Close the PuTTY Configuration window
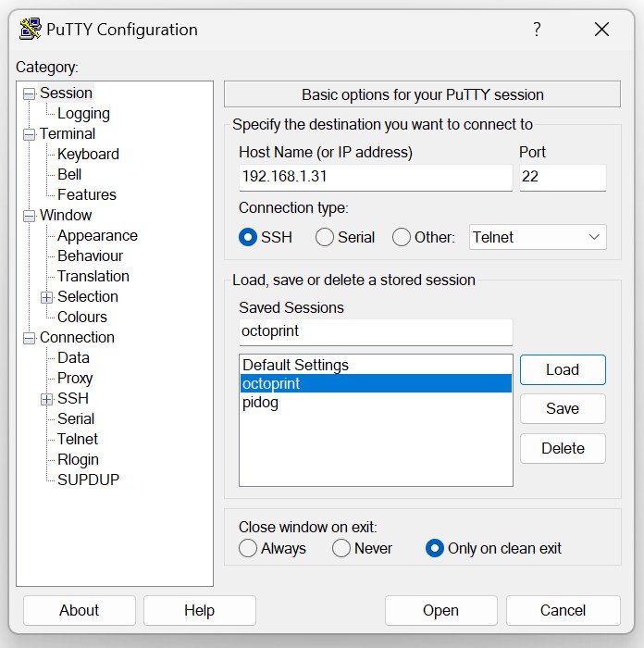644x648 pixels. point(601,30)
